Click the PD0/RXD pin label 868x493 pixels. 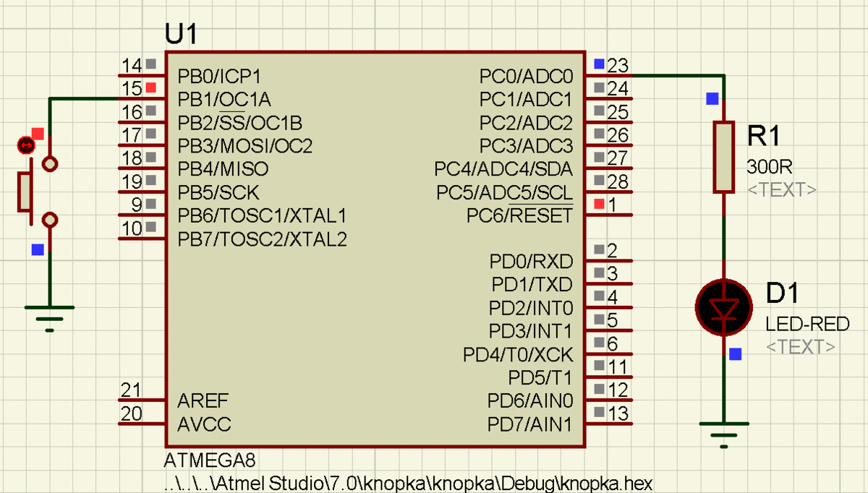pyautogui.click(x=532, y=261)
